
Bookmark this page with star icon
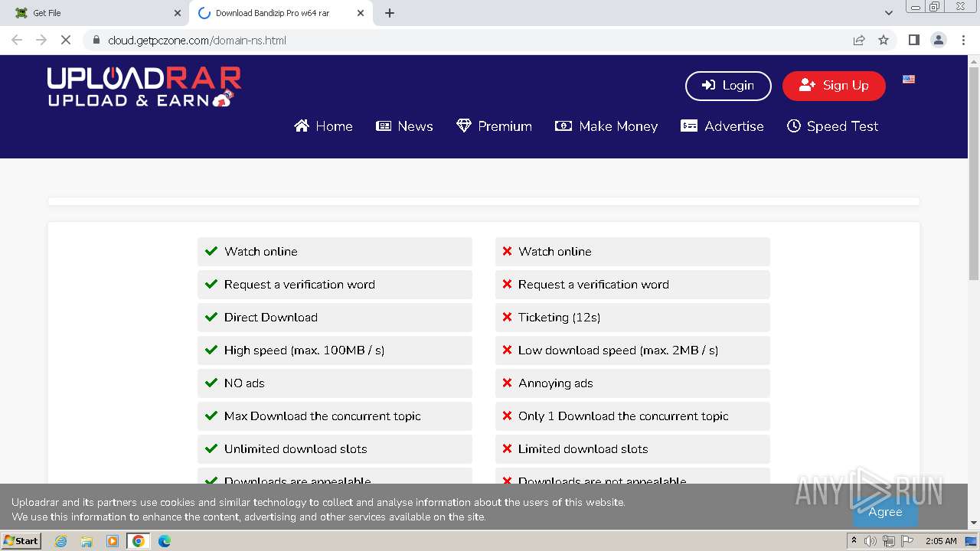(884, 40)
